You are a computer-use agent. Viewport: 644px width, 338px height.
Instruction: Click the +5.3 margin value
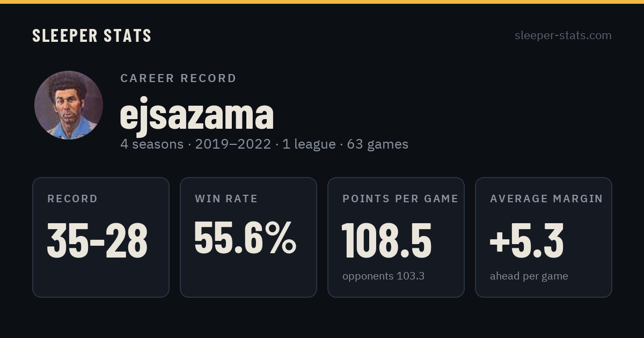pos(526,241)
